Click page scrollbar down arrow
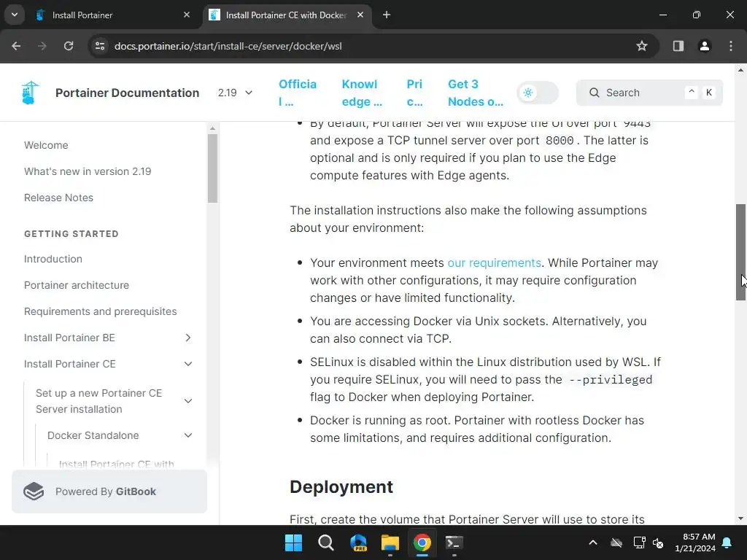The image size is (747, 560). [740, 518]
